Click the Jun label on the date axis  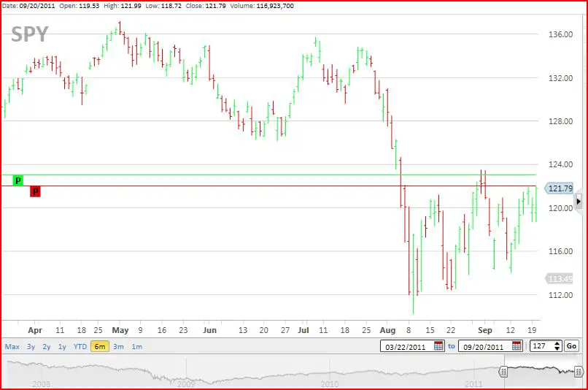coord(209,330)
